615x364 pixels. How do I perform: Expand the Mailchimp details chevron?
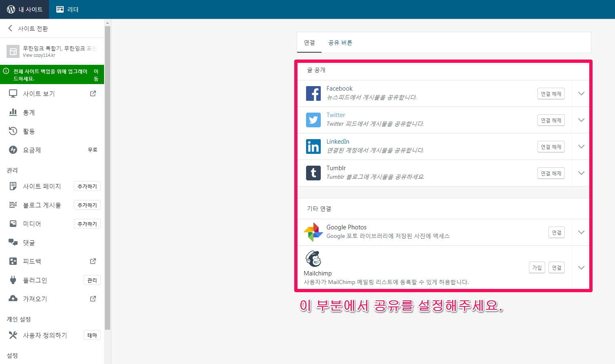581,268
